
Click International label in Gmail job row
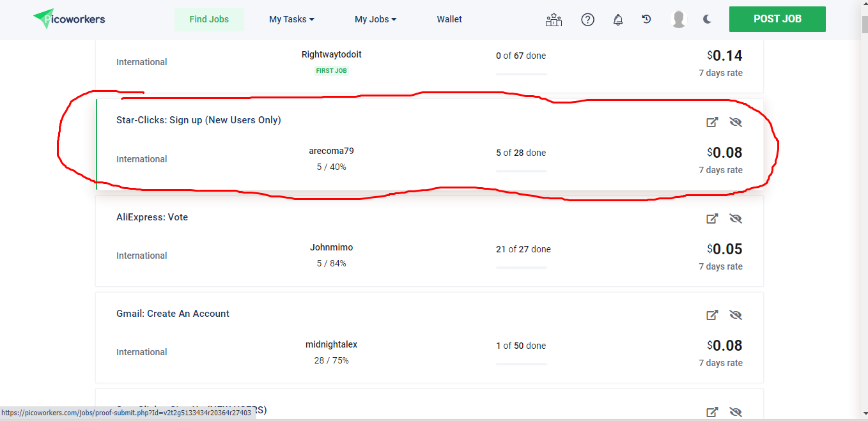[x=142, y=352]
